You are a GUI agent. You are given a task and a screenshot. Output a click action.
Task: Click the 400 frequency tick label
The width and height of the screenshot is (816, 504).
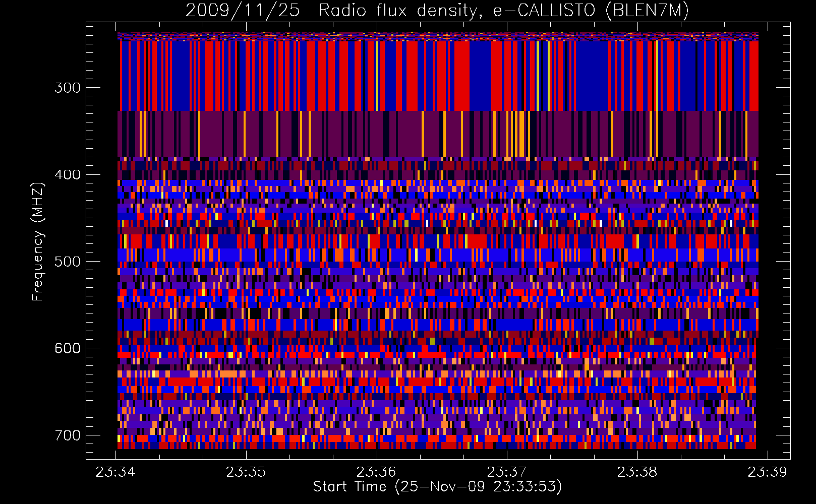coord(68,175)
